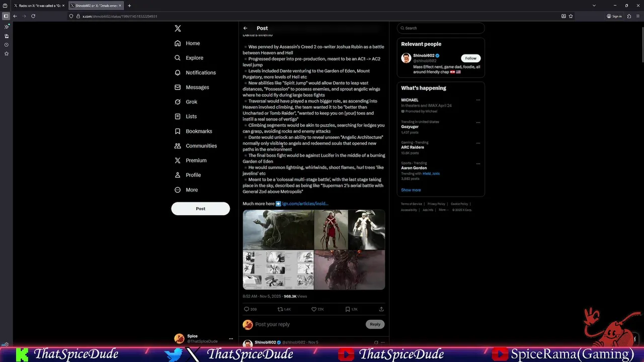Viewport: 644px width, 362px height.
Task: Open a new browser tab
Action: click(129, 6)
